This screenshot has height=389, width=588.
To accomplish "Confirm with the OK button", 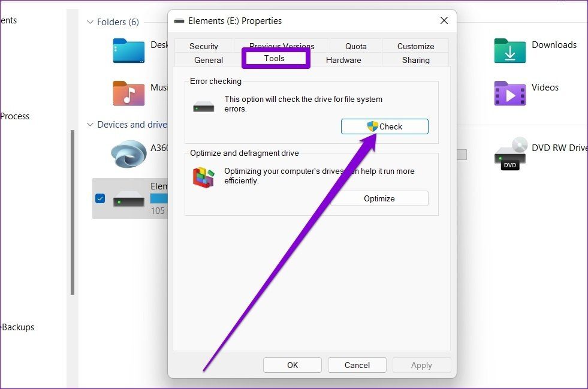I will pos(292,365).
